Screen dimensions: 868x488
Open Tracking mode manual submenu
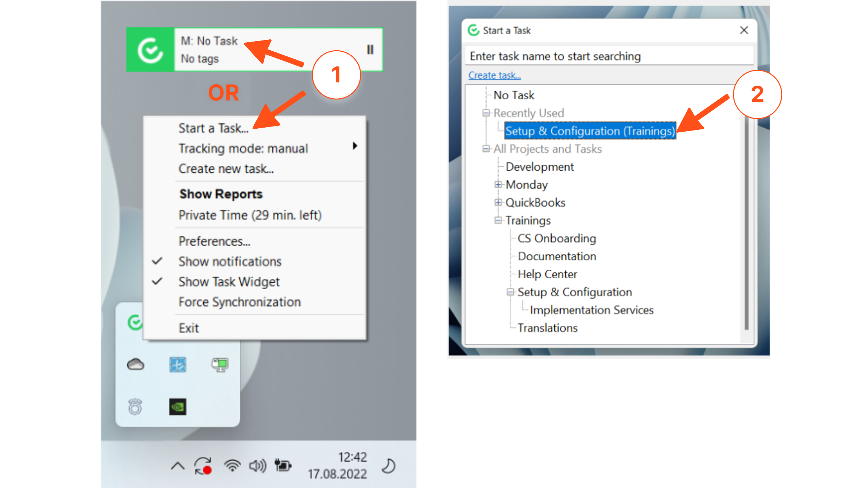point(243,149)
